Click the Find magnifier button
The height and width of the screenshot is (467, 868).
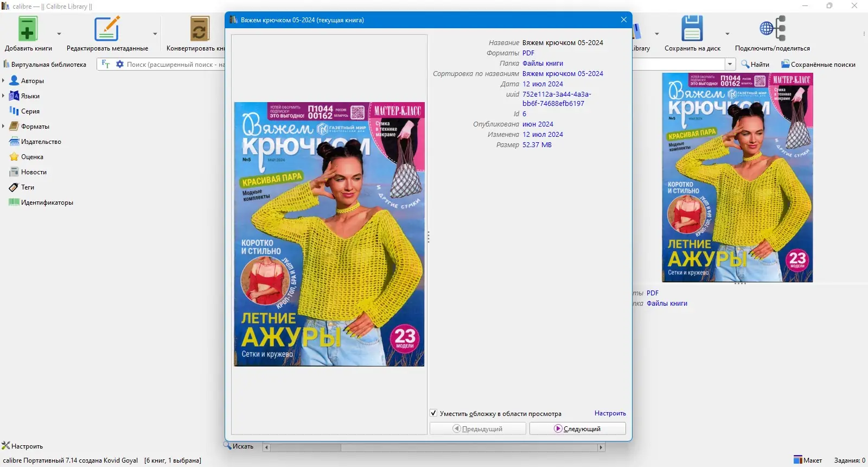(755, 65)
